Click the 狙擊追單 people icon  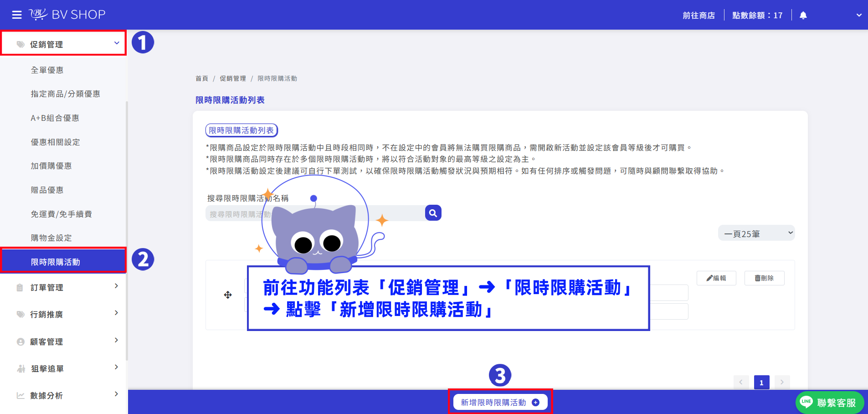click(21, 368)
